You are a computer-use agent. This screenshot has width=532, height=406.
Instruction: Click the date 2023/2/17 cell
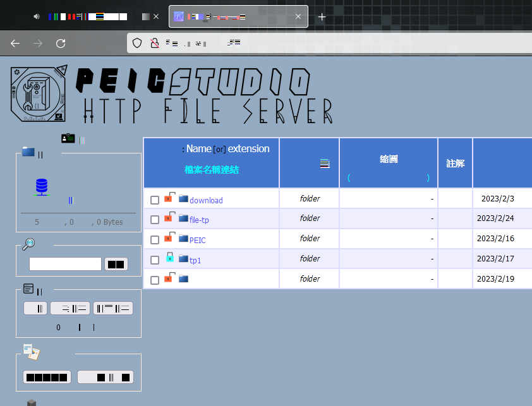495,258
